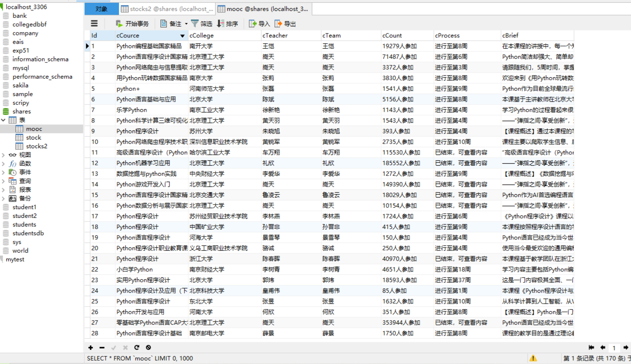The width and height of the screenshot is (631, 364).
Task: Apply changes with the checkmark icon
Action: tap(113, 348)
